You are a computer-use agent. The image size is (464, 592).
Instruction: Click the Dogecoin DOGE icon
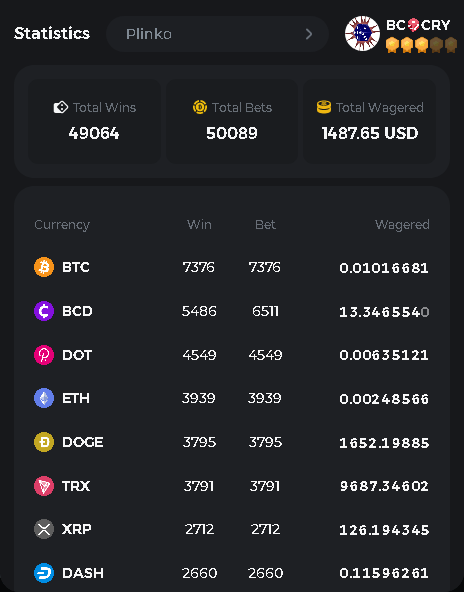(44, 442)
